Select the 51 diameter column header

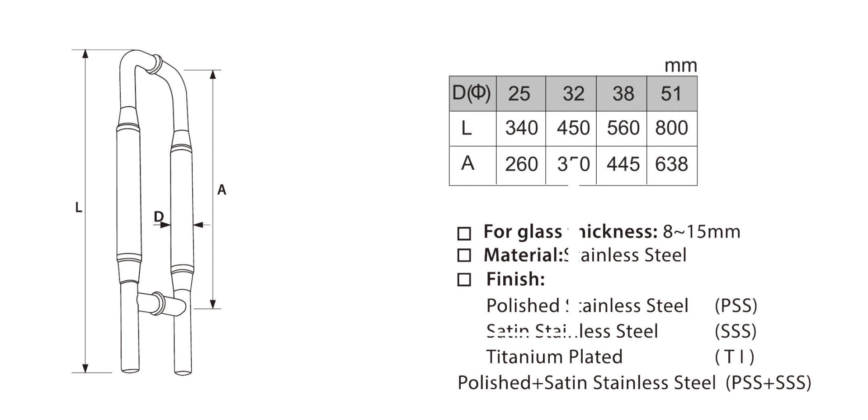click(x=672, y=94)
